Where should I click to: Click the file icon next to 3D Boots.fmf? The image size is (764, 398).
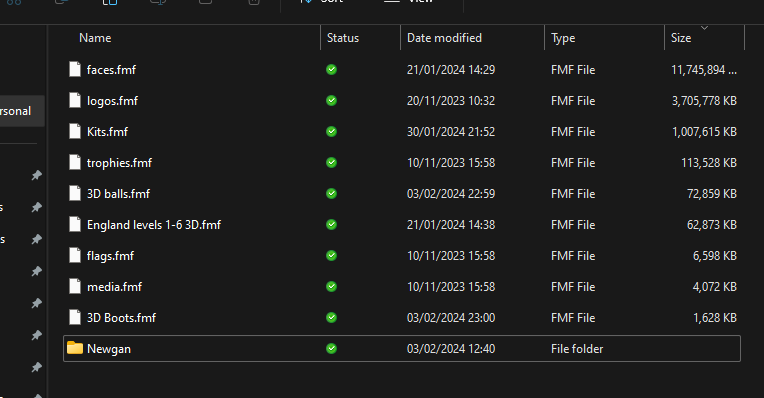pyautogui.click(x=75, y=318)
